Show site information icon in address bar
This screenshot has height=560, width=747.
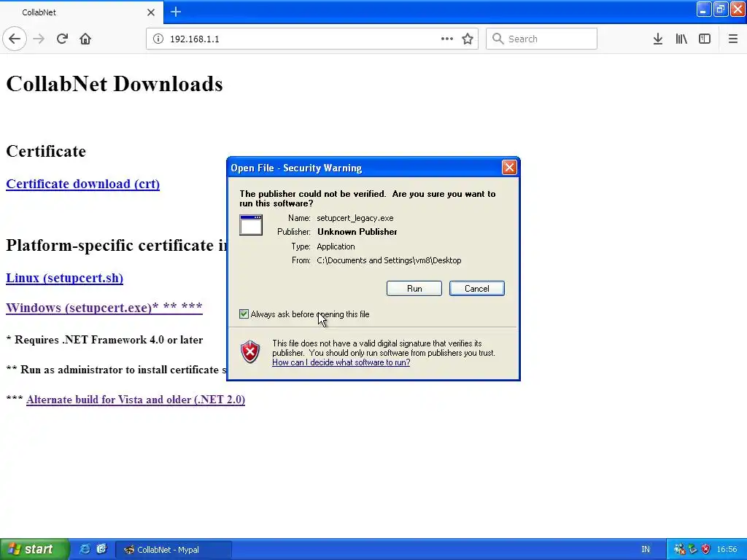tap(158, 39)
